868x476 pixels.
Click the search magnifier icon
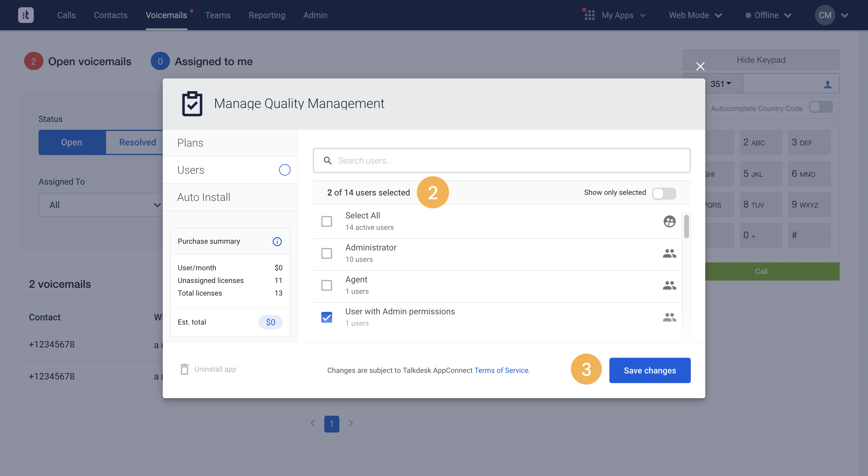pyautogui.click(x=328, y=160)
